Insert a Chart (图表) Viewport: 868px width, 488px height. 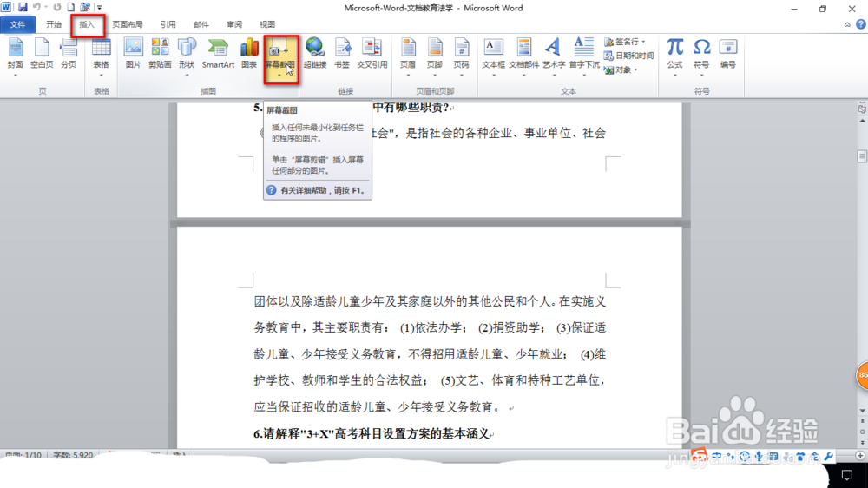coord(249,55)
